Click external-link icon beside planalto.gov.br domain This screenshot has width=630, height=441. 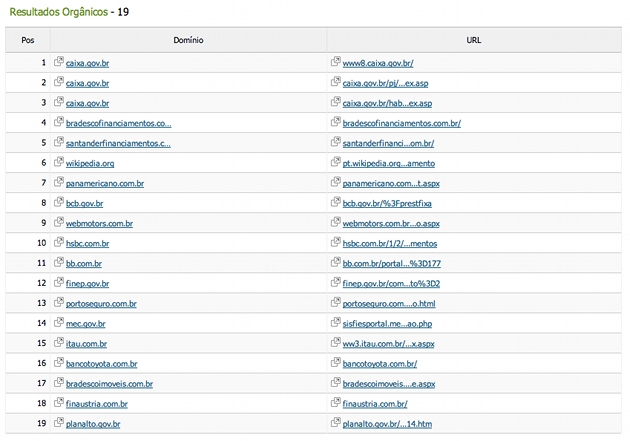(x=59, y=423)
